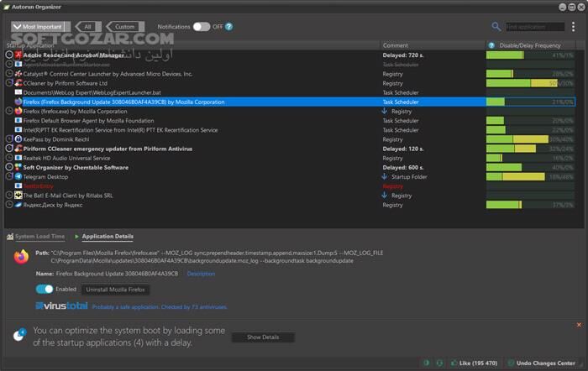Toggle the Notifications switch

coord(201,27)
